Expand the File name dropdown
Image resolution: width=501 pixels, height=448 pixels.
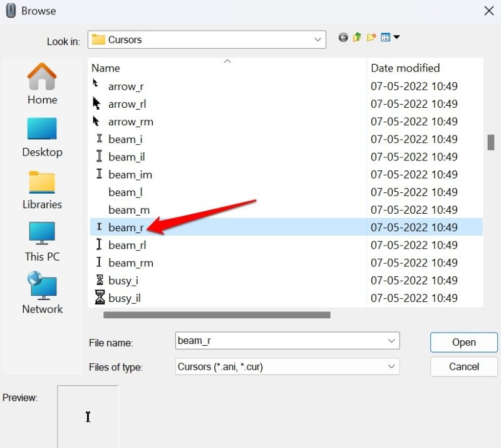tap(391, 341)
